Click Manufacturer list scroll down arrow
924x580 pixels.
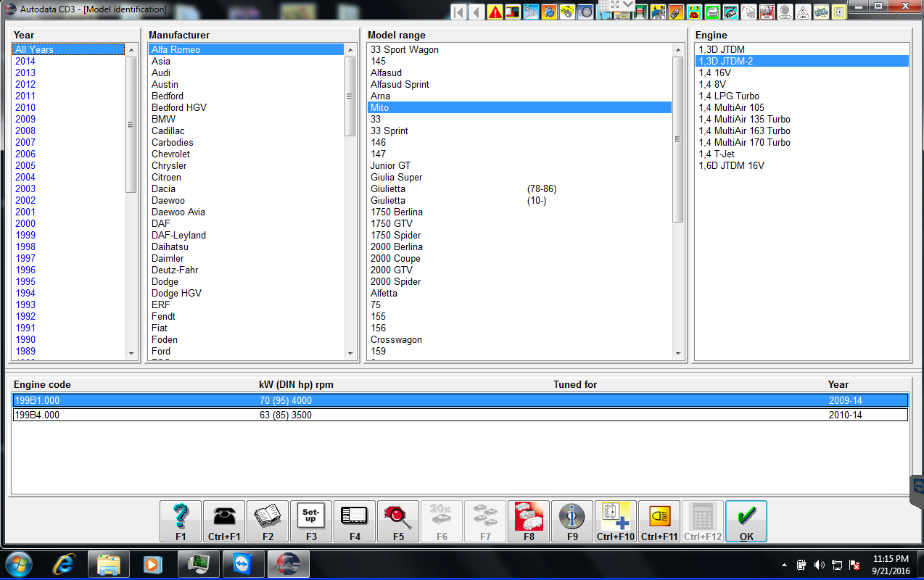tap(350, 353)
